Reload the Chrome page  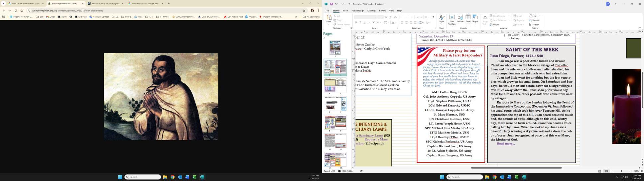click(x=16, y=10)
